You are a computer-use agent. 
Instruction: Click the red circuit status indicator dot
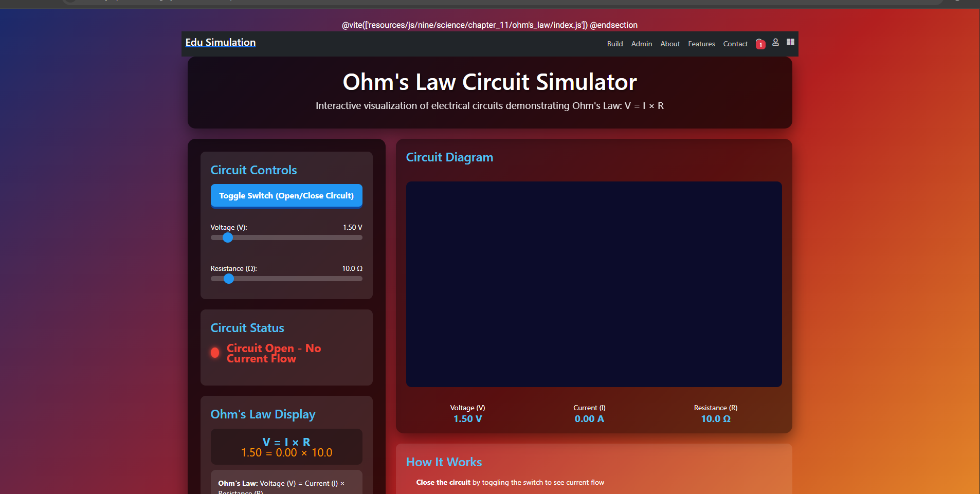point(215,353)
